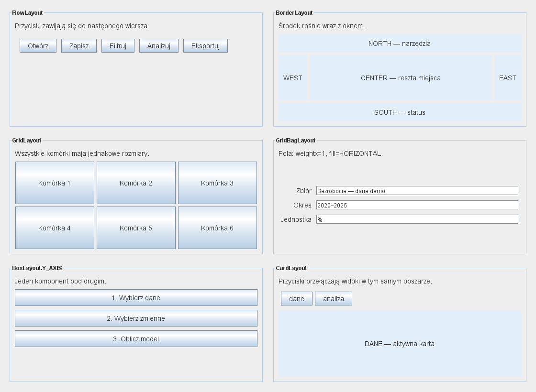Click the Komórka 4 grid button
Image resolution: width=536 pixels, height=392 pixels.
tap(55, 228)
